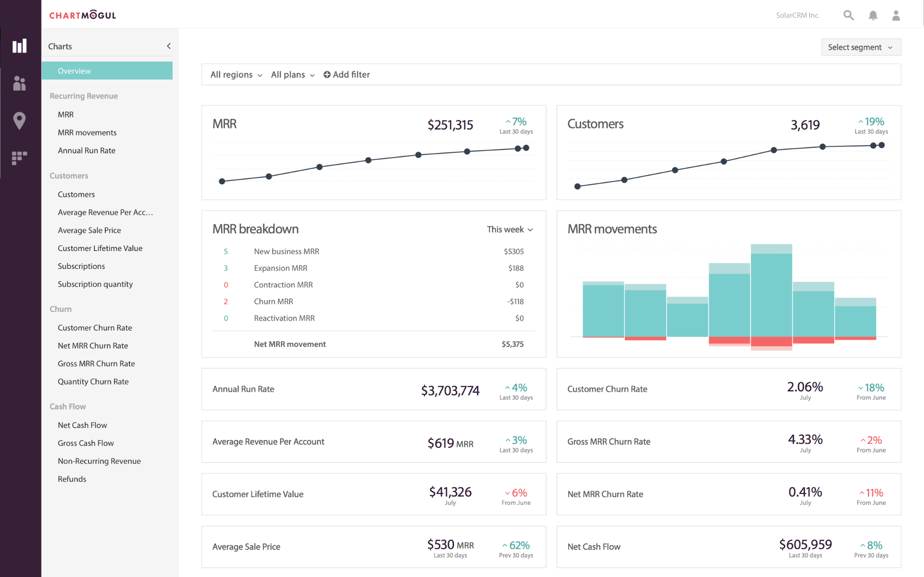Click last data point on MRR line
This screenshot has width=924, height=577.
pos(526,148)
